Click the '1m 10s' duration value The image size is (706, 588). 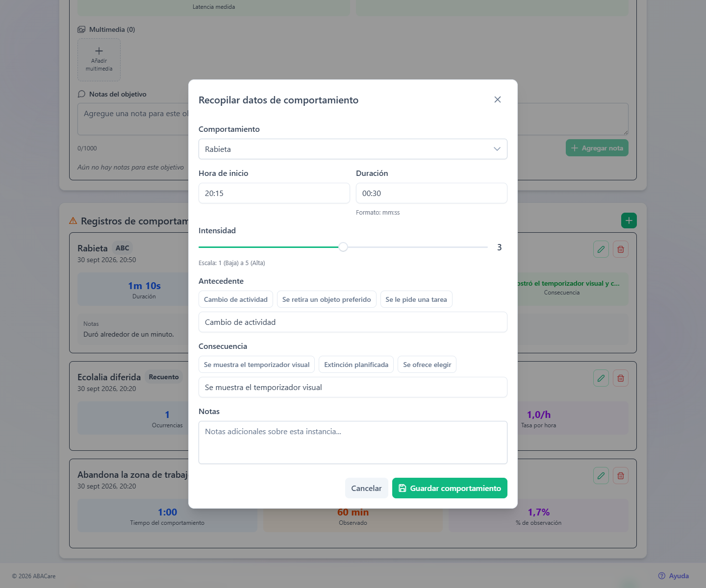pyautogui.click(x=145, y=286)
